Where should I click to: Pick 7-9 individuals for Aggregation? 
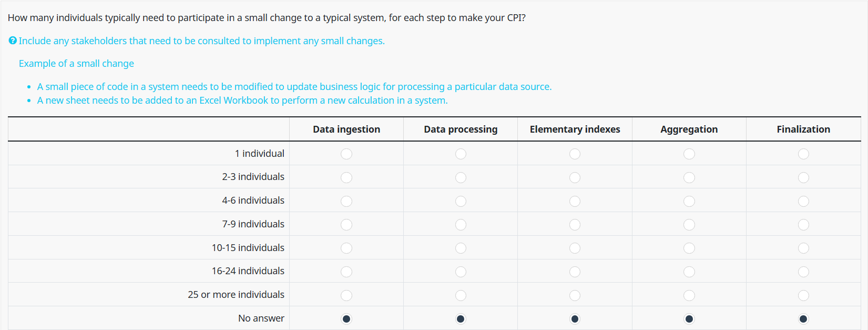(x=689, y=225)
